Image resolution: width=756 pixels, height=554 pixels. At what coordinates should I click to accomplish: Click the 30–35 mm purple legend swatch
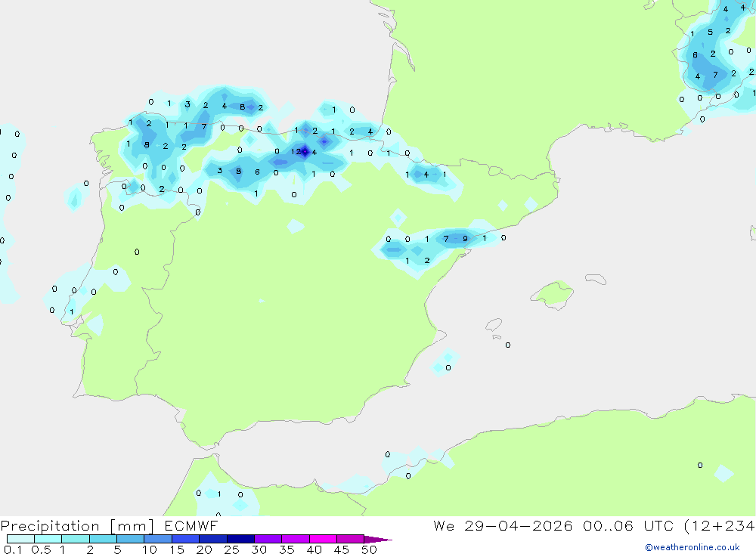[268, 539]
